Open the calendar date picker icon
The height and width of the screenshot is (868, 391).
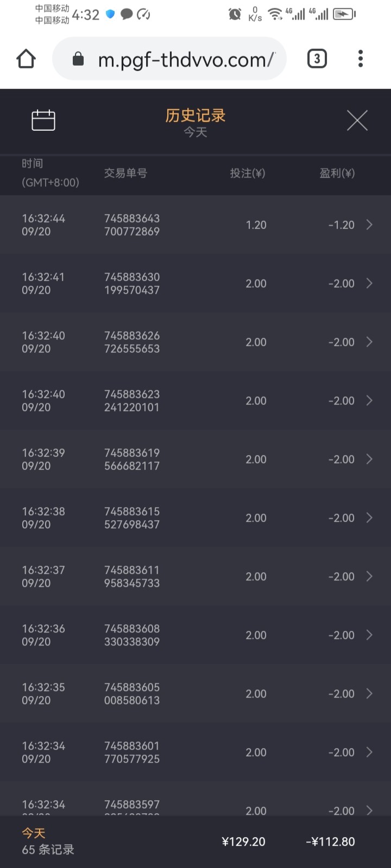tap(43, 120)
